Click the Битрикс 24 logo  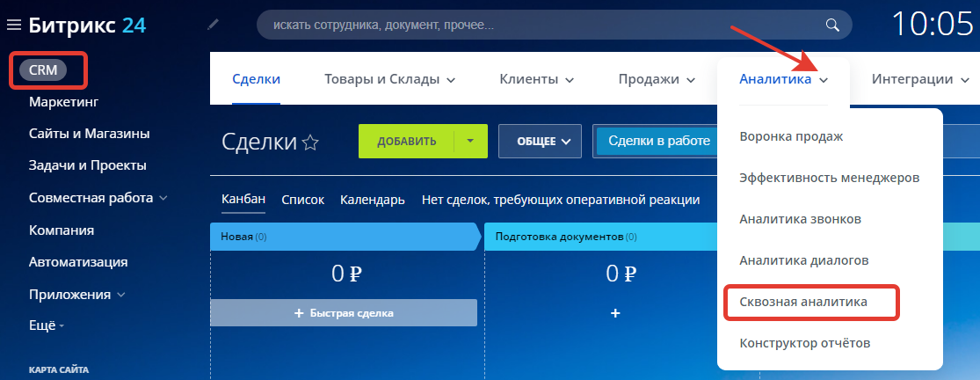87,25
